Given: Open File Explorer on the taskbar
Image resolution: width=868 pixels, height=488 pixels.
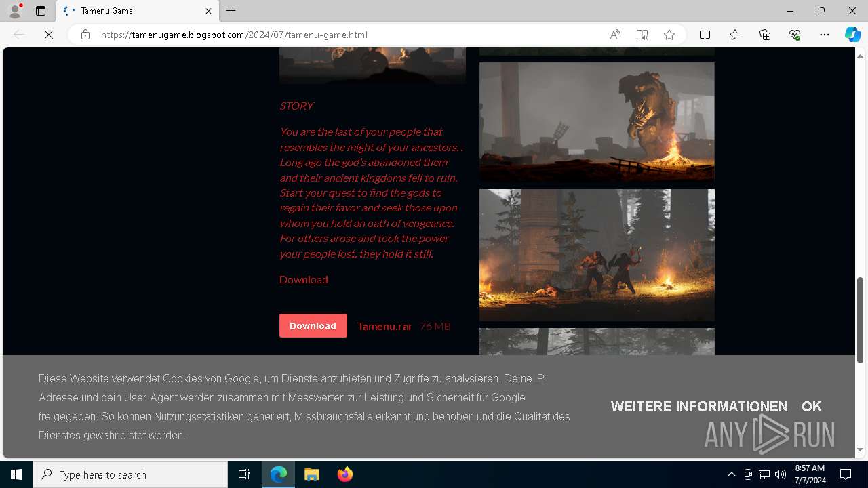Looking at the screenshot, I should (312, 474).
